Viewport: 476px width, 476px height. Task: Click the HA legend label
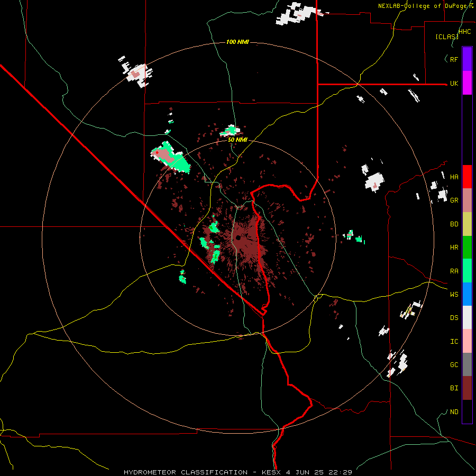click(454, 177)
